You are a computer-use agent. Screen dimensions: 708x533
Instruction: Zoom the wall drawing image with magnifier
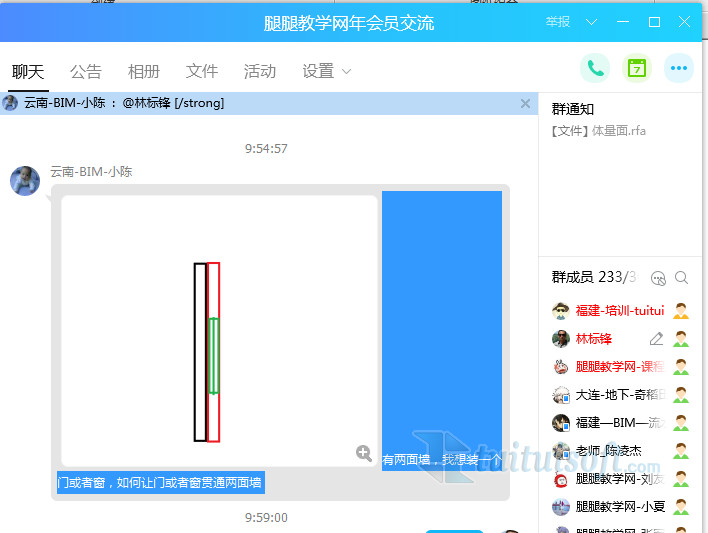[364, 453]
